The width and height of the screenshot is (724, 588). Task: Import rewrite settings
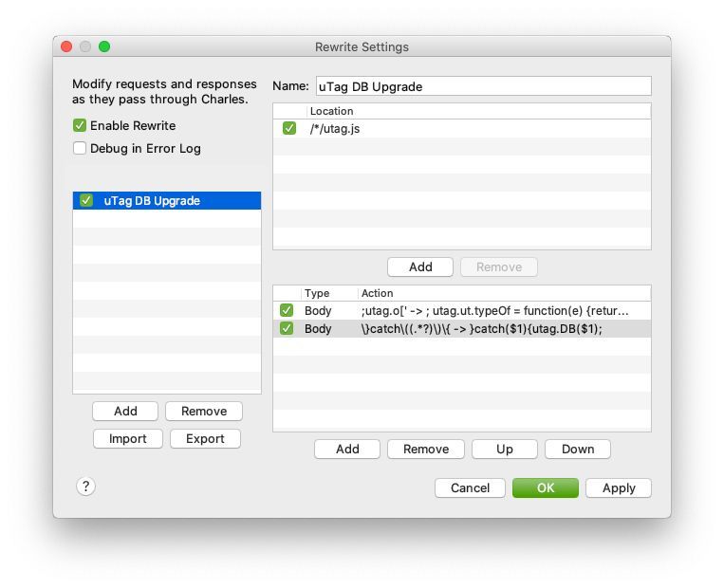click(x=127, y=438)
